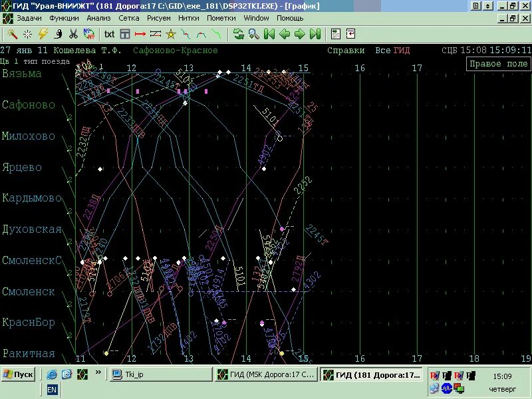Click the magnifier zoom icon
Viewport: 532px width, 399px height.
coord(254,34)
